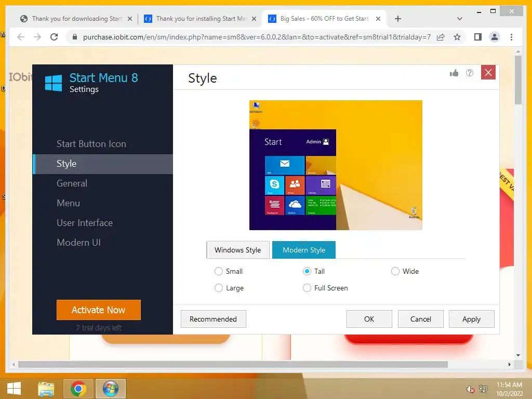Click the horizontal scroll-right arrow
The width and height of the screenshot is (532, 399).
pos(509,365)
